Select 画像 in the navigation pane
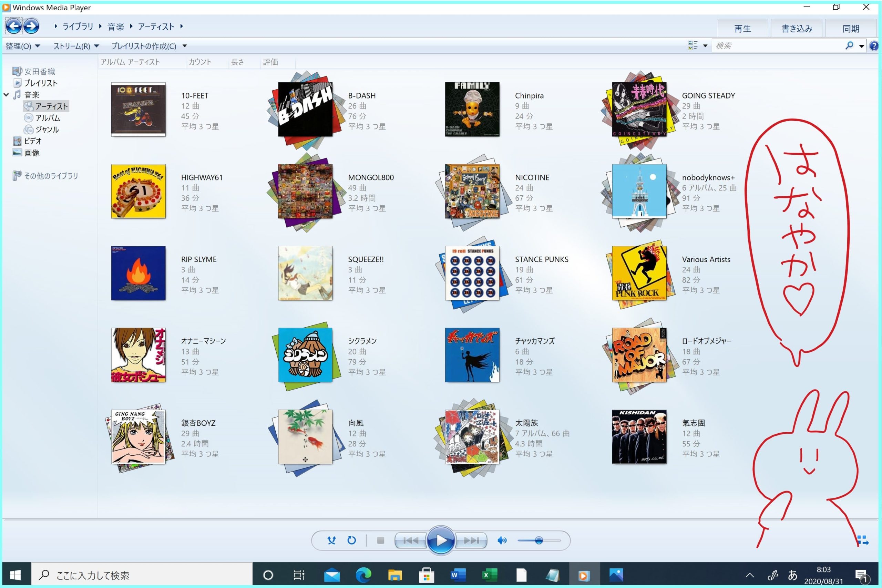The width and height of the screenshot is (882, 588). pos(32,153)
